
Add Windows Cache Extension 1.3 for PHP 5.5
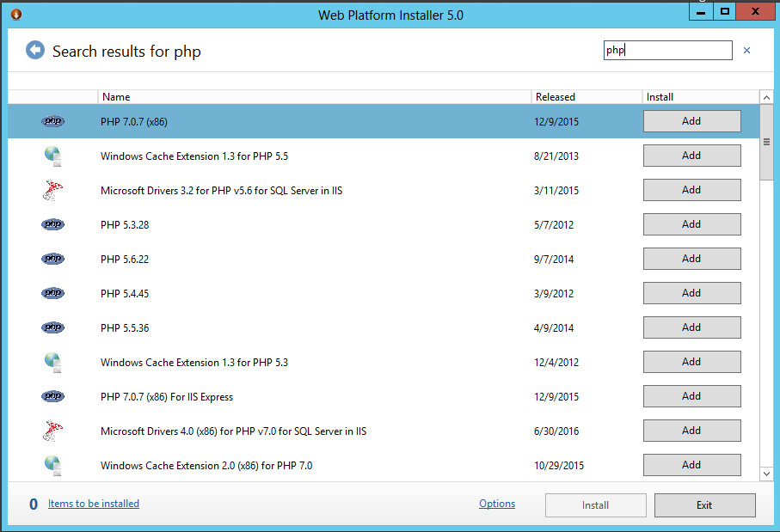click(x=692, y=156)
